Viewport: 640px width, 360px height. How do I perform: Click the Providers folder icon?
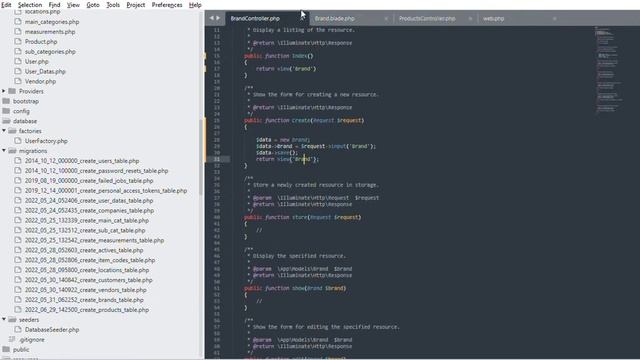12,91
